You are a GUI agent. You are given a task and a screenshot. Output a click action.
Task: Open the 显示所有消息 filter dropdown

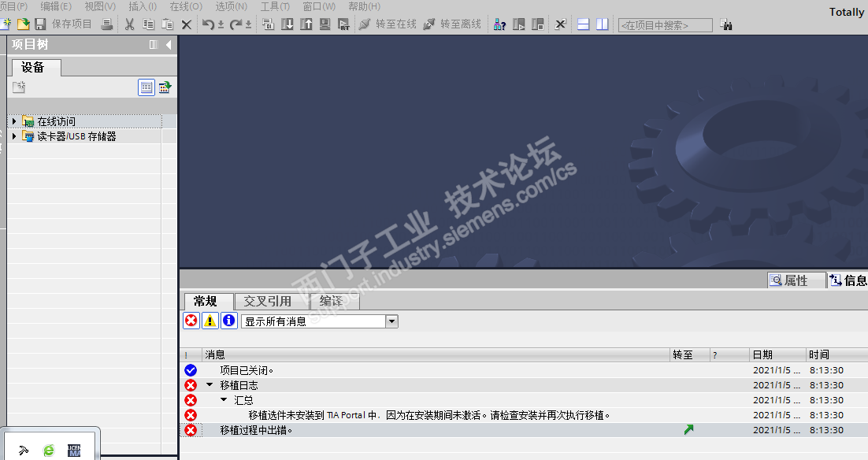coord(391,321)
